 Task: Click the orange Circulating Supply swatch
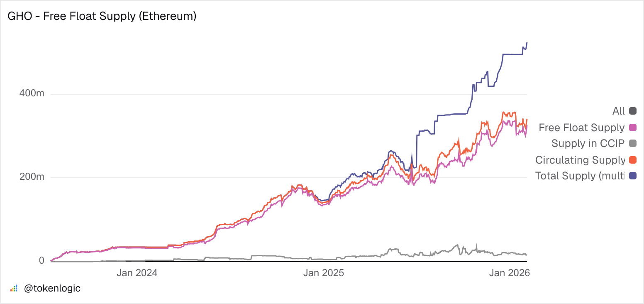pos(633,160)
